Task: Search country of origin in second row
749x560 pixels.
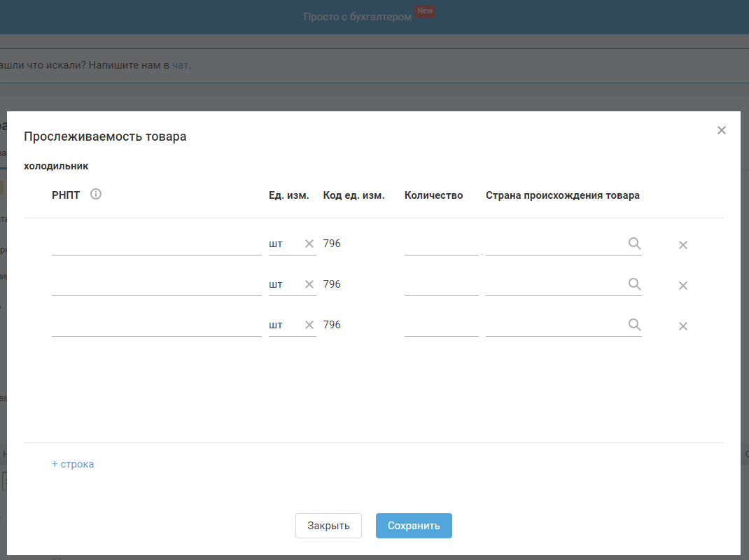Action: [634, 283]
